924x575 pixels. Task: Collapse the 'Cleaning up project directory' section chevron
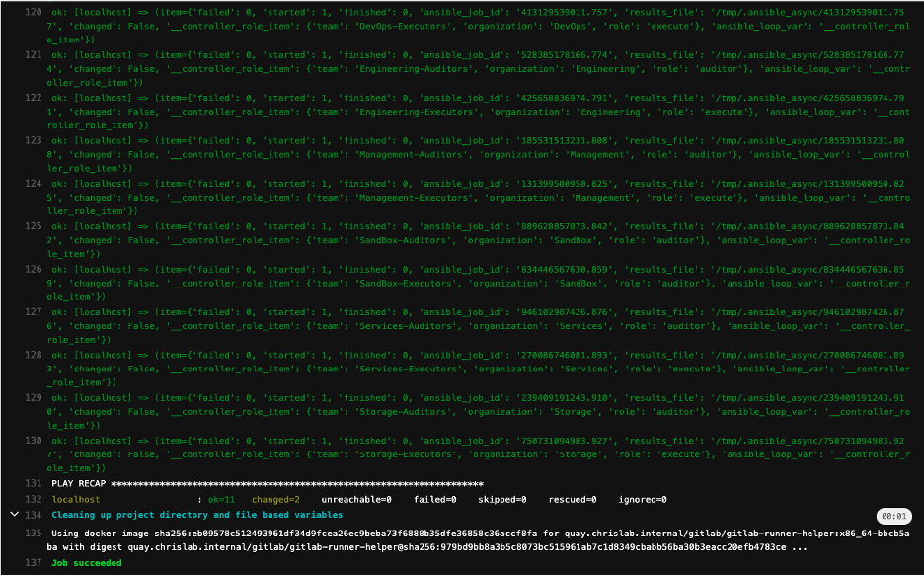14,515
